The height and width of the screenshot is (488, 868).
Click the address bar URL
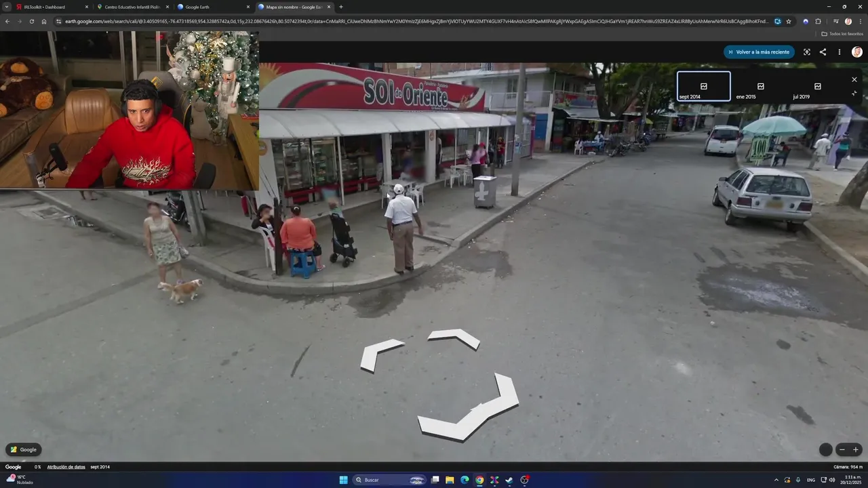(417, 21)
